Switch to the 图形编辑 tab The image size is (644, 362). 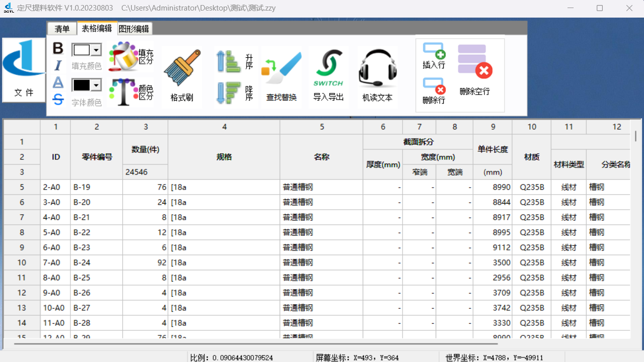click(134, 29)
